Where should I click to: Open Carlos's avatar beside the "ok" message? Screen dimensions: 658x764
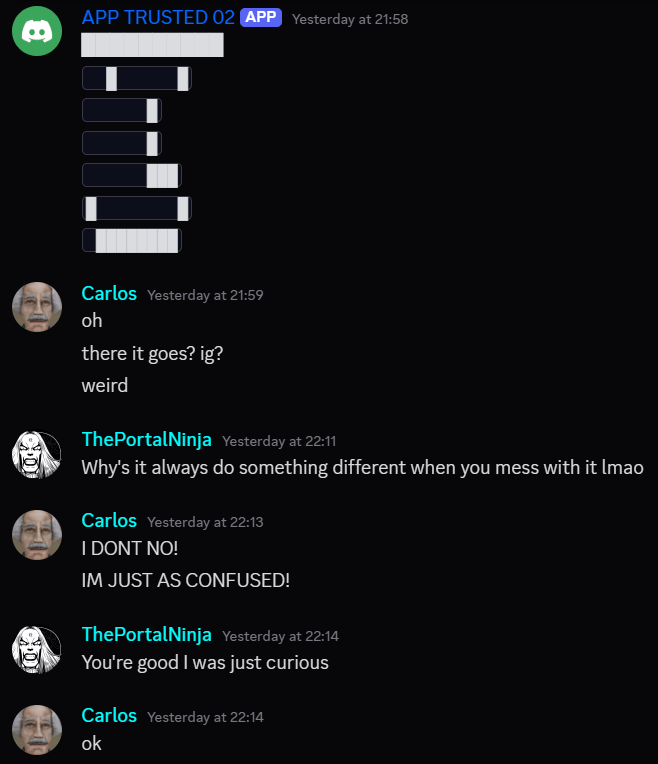tap(37, 730)
